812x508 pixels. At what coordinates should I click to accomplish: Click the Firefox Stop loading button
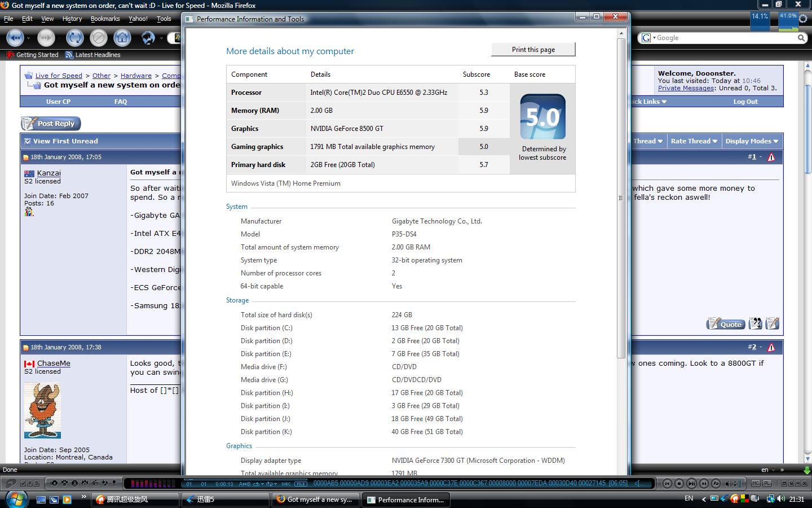coord(99,38)
